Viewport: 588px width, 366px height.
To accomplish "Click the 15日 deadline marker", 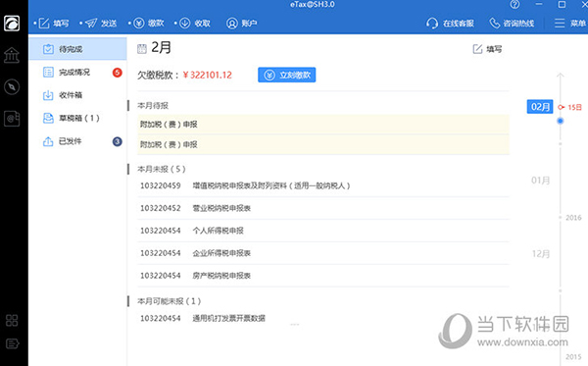I will pos(570,107).
